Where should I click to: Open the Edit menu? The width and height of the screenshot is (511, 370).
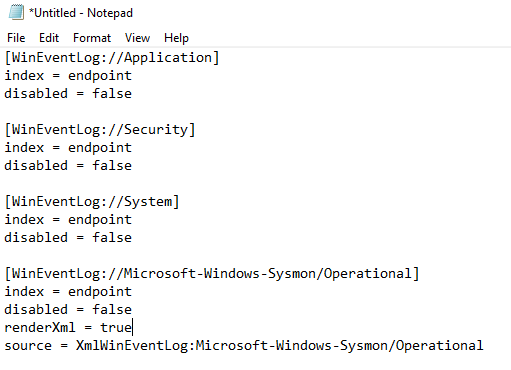click(49, 38)
